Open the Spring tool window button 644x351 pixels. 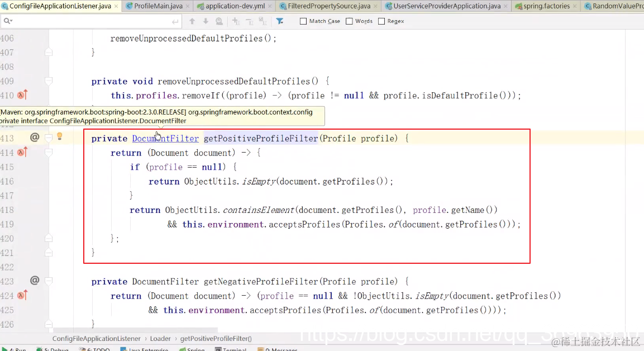(192, 349)
